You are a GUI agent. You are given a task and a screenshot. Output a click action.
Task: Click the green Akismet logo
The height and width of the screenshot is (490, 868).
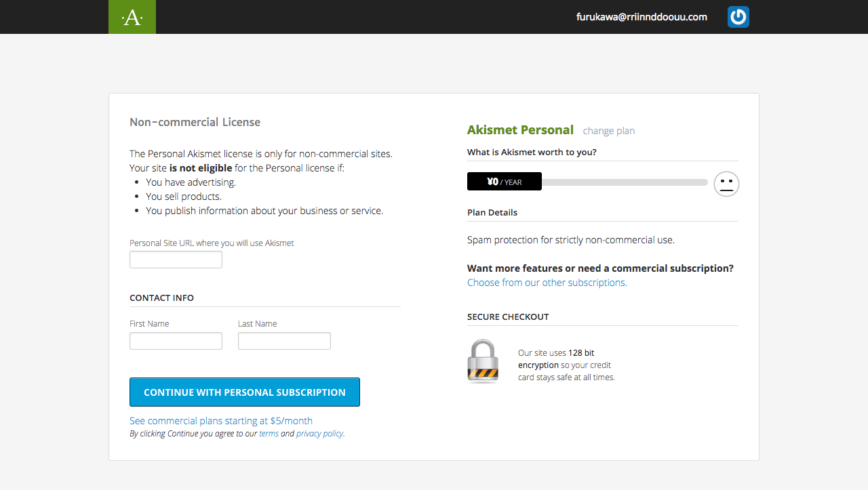coord(132,17)
